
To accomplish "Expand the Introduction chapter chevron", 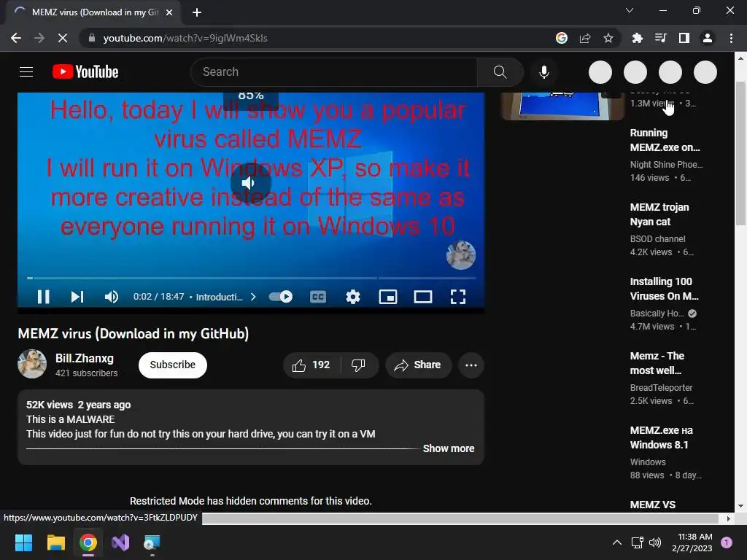I will click(253, 297).
